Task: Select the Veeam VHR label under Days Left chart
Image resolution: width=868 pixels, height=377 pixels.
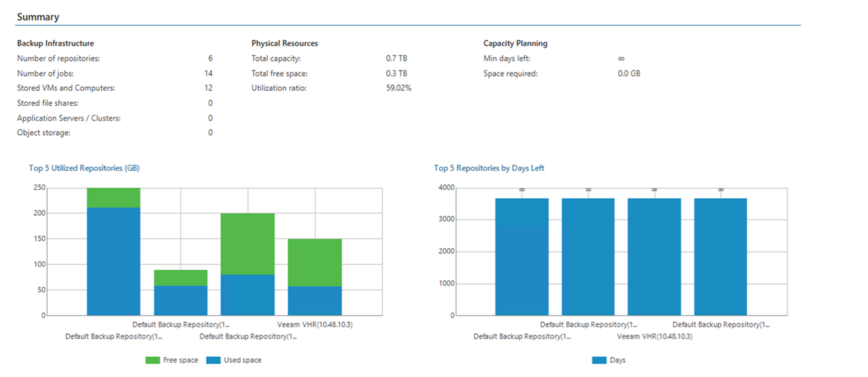Action: 654,336
